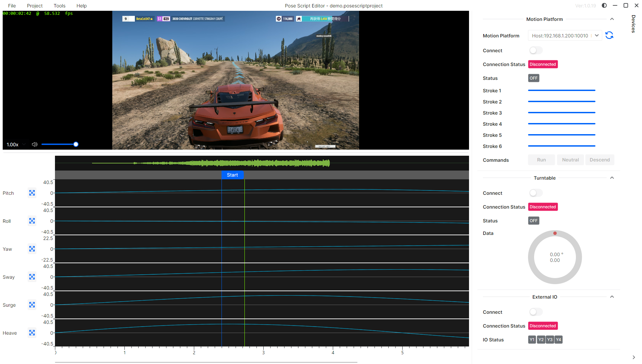Open the Project menu

tap(35, 6)
